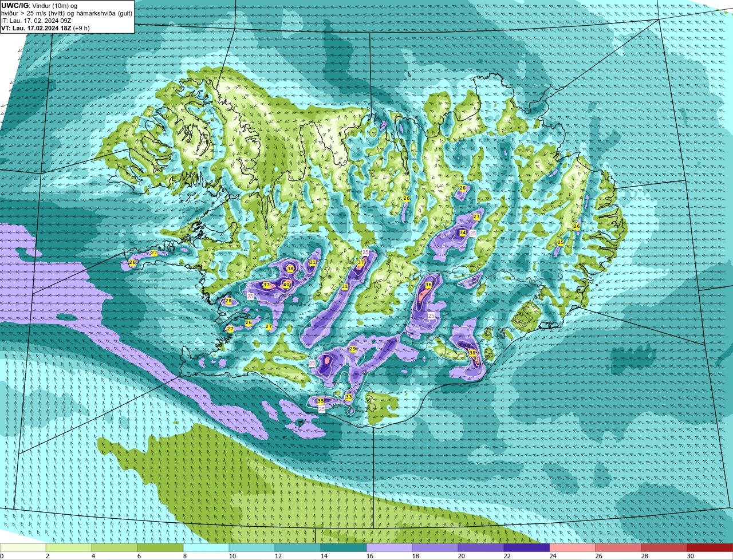Screen dimensions: 733x560
Task: Select the color scale tick label 8
Action: (184, 556)
